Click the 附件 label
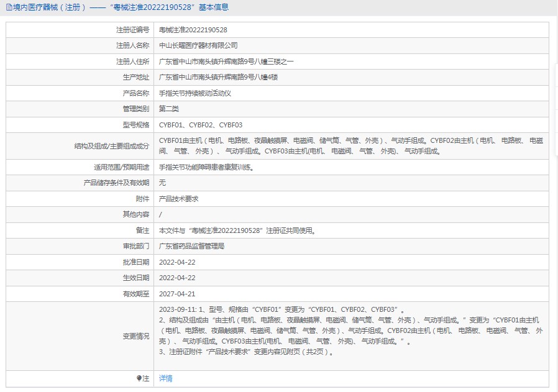This screenshot has height=392, width=558. point(143,199)
